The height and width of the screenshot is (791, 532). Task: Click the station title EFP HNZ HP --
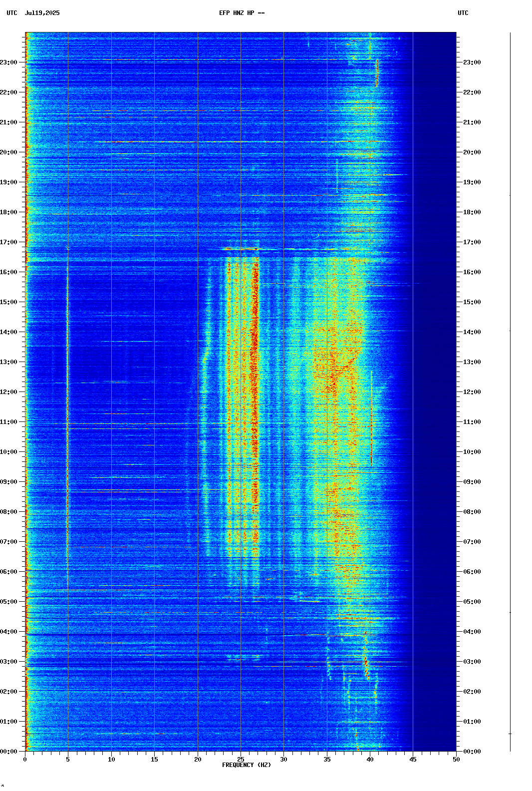(242, 13)
